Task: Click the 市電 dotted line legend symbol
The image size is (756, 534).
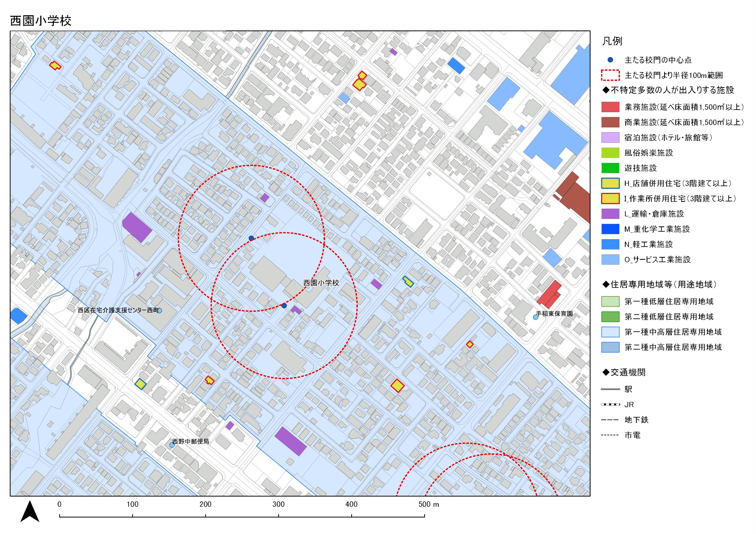Action: tap(610, 435)
